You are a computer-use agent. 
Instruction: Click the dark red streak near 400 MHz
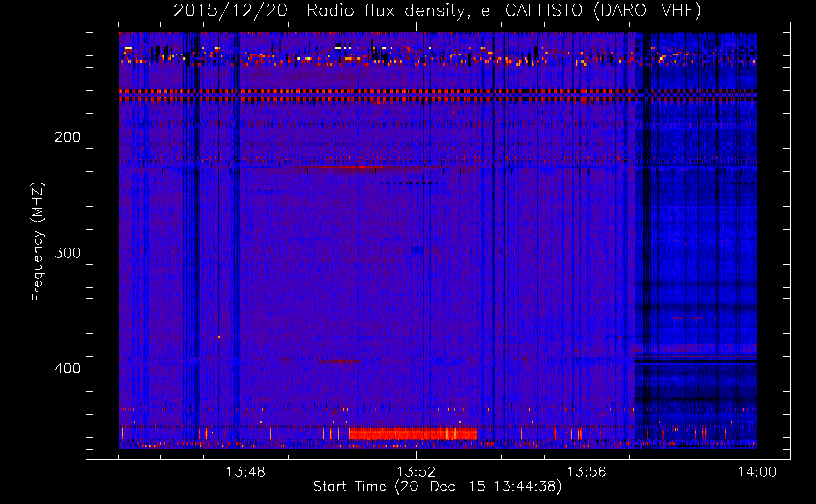340,362
